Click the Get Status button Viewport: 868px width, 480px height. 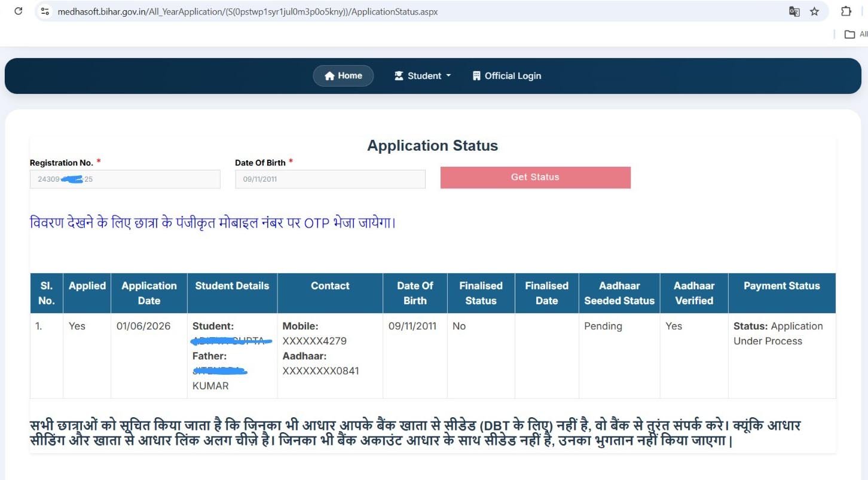pos(535,178)
